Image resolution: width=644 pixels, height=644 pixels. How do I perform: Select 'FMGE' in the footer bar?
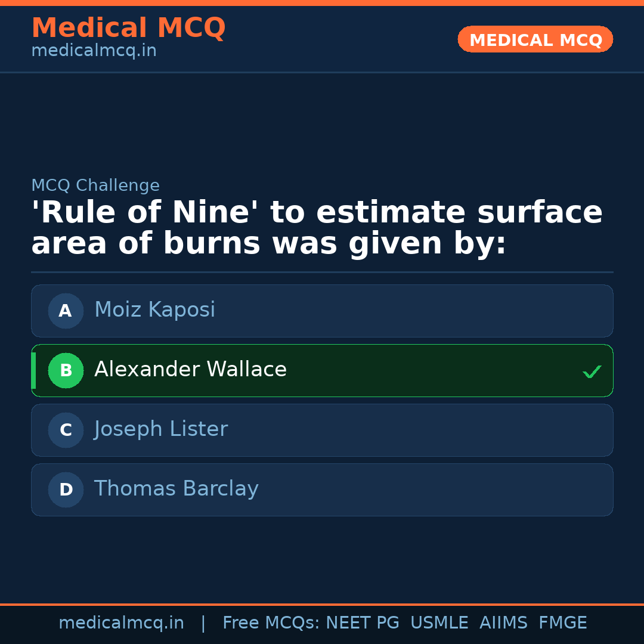point(563,623)
